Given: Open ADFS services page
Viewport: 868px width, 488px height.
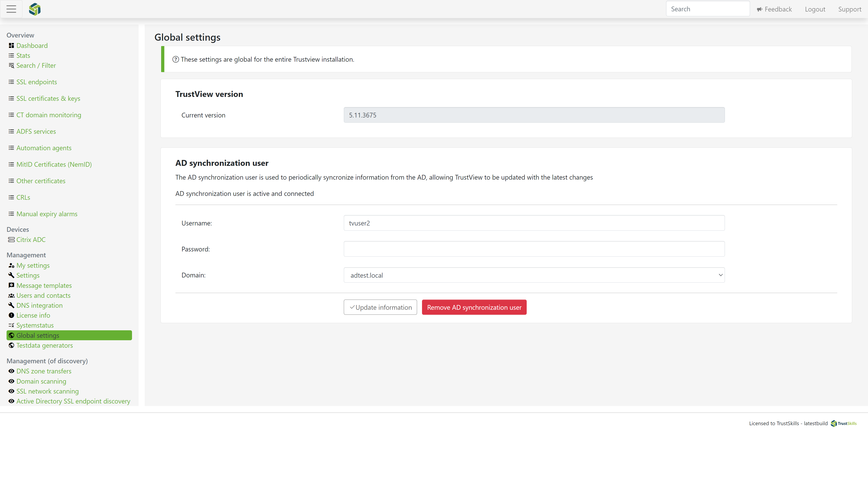Looking at the screenshot, I should (x=36, y=131).
